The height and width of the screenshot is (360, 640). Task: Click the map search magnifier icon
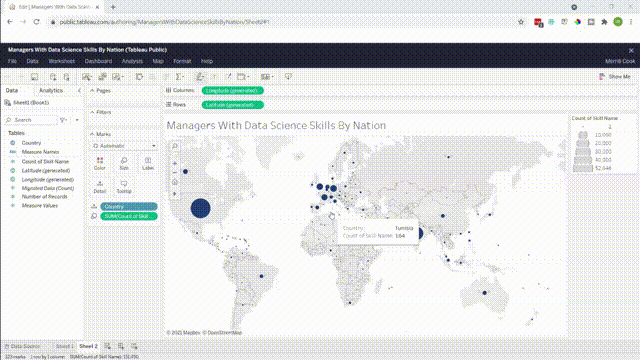175,146
